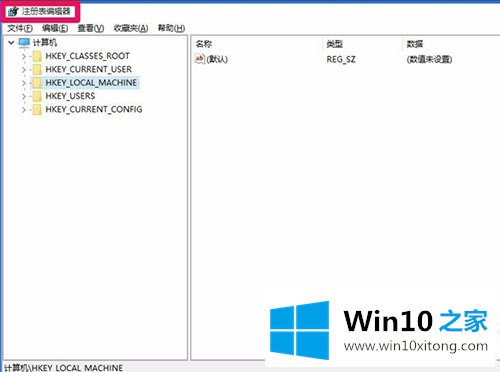Screen dimensions: 500x372
Task: Select the HKEY_CURRENT_CONFIG key label
Action: coord(94,109)
